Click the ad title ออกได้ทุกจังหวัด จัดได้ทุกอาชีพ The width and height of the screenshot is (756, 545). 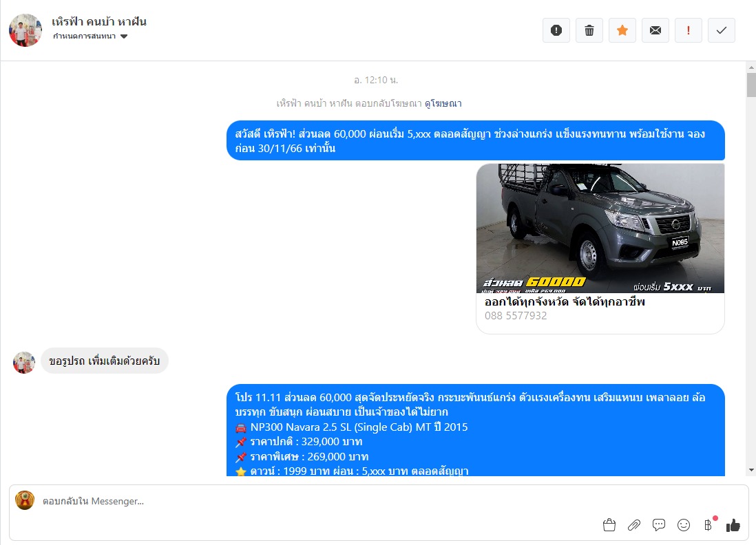point(565,301)
